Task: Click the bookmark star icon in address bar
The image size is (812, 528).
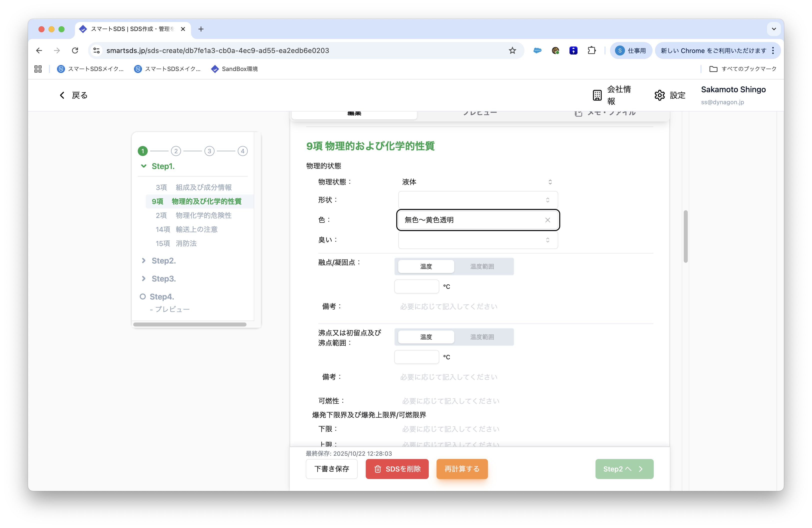Action: [512, 50]
